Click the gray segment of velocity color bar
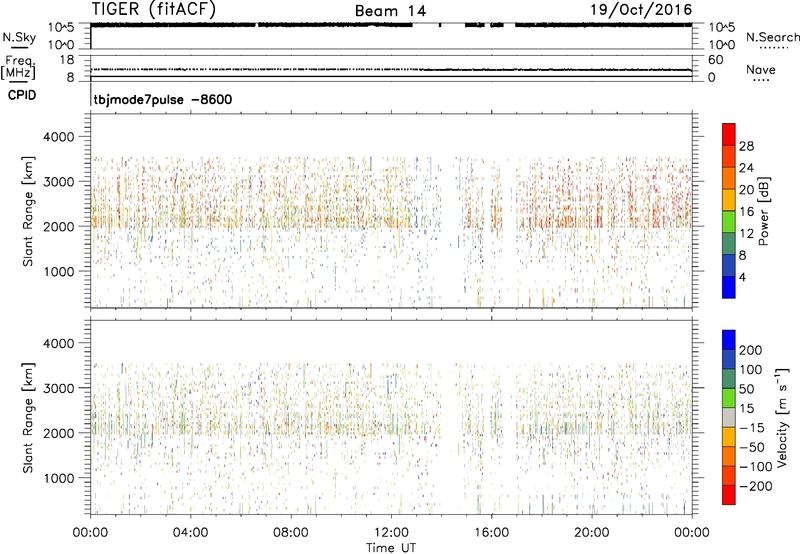 (729, 417)
